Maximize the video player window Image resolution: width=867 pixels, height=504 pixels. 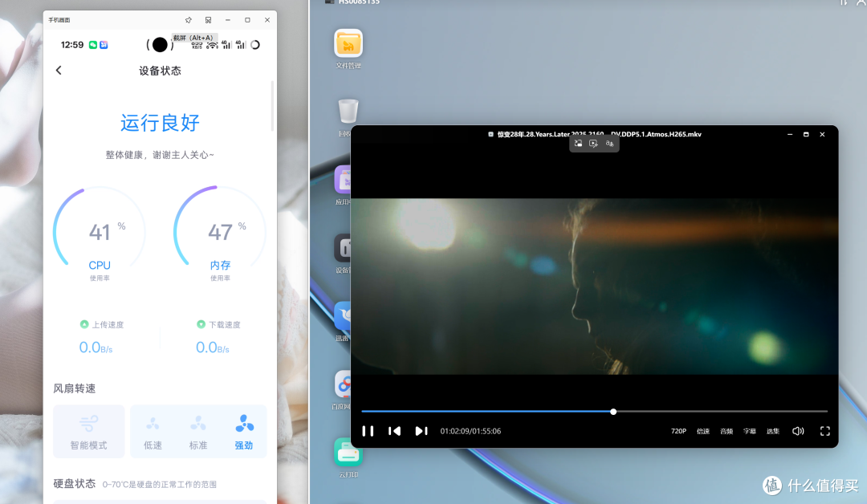tap(806, 134)
